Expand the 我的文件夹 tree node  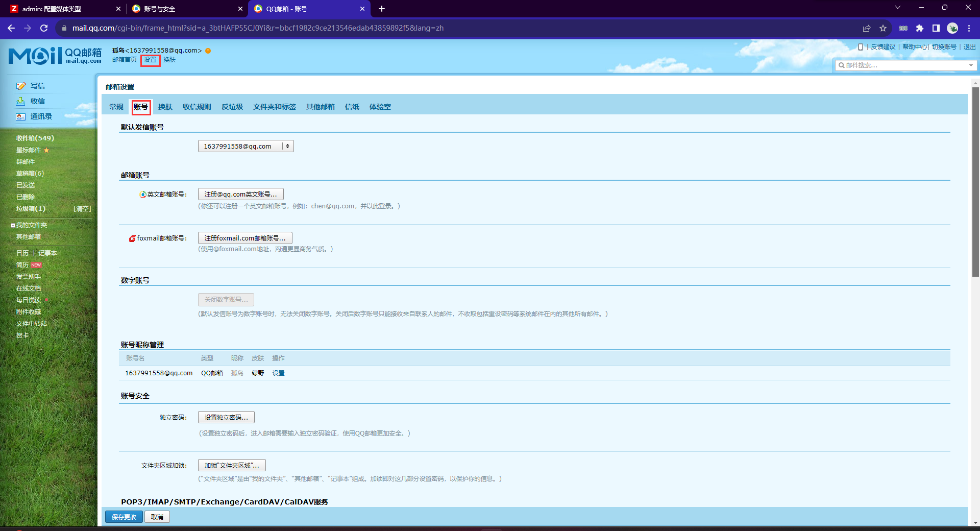(13, 225)
